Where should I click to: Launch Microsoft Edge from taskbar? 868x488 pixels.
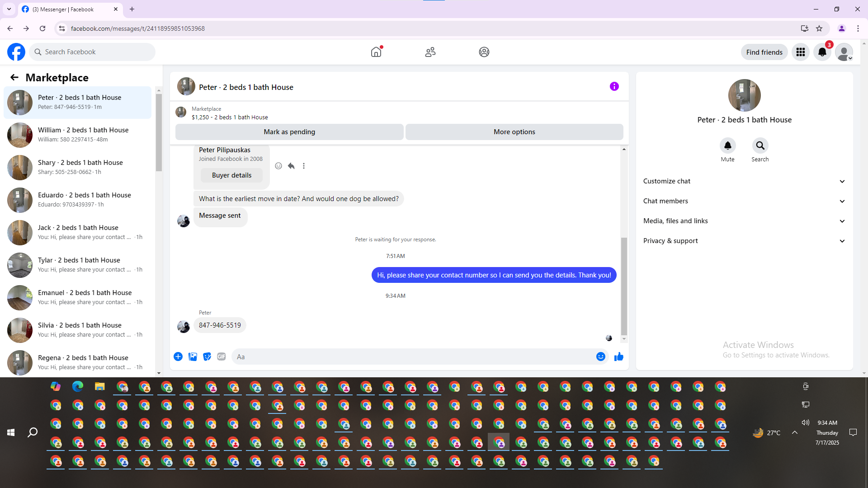coord(78,386)
